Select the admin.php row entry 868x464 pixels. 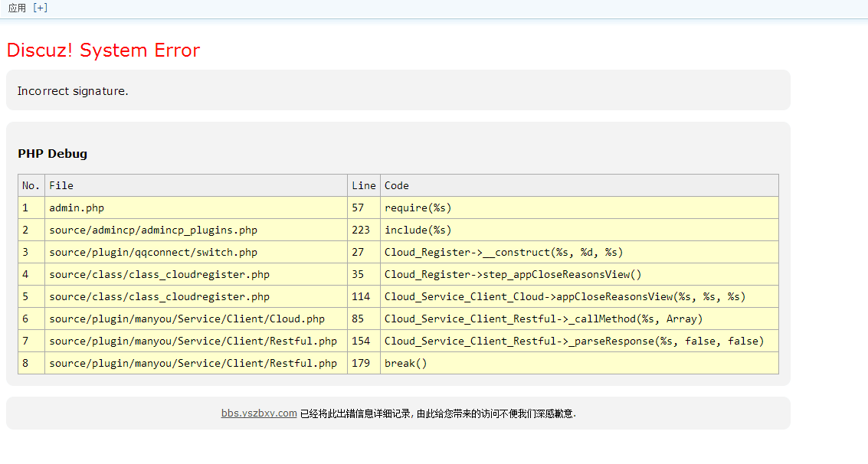(x=77, y=207)
